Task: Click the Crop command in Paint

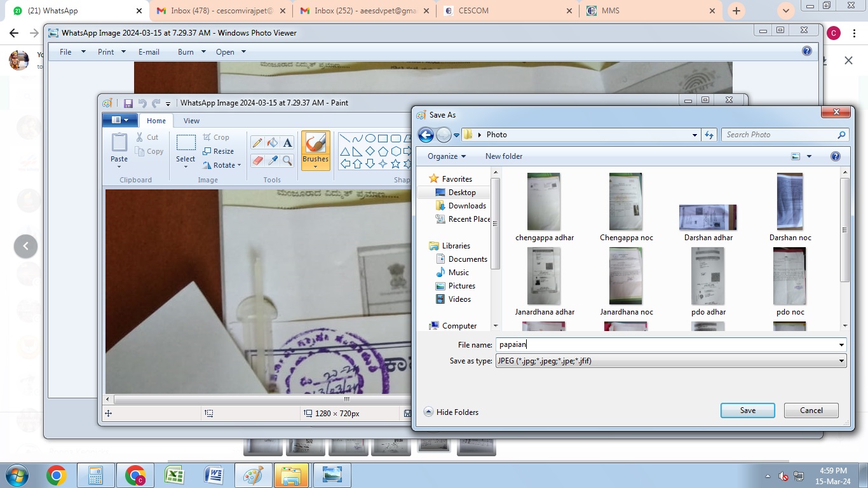Action: [216, 137]
